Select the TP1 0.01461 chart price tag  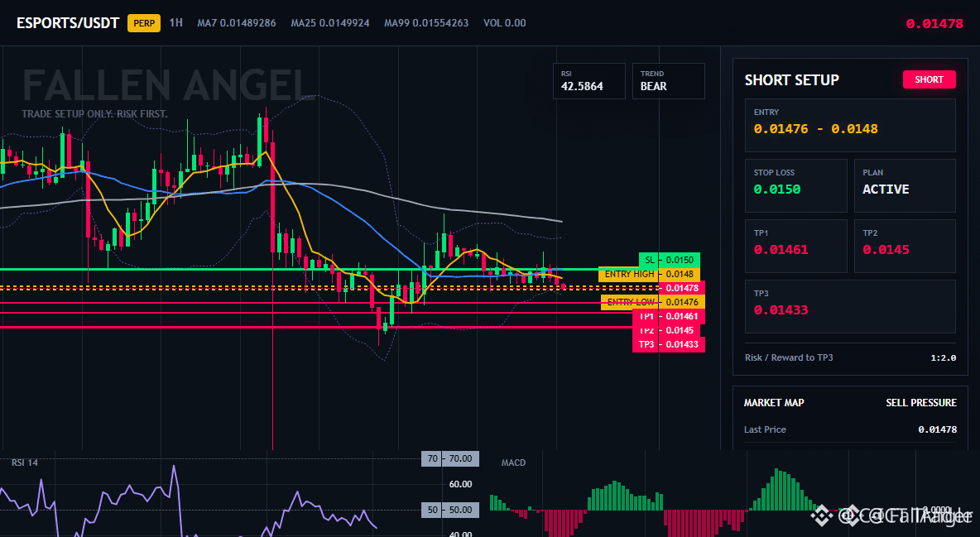click(669, 316)
